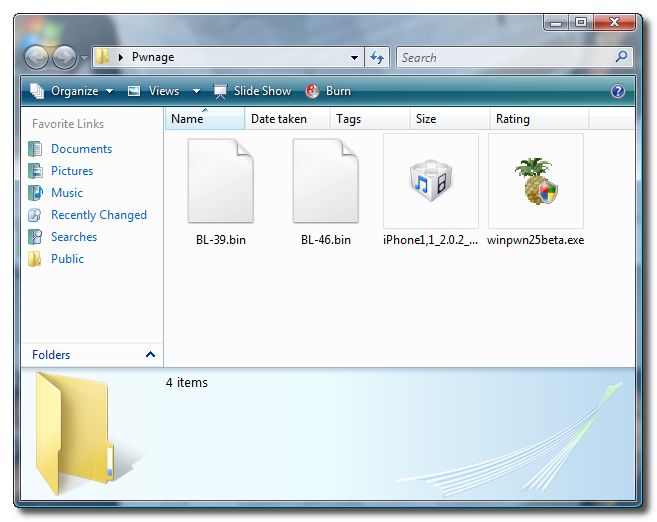Click the Refresh button beside address bar

click(377, 58)
